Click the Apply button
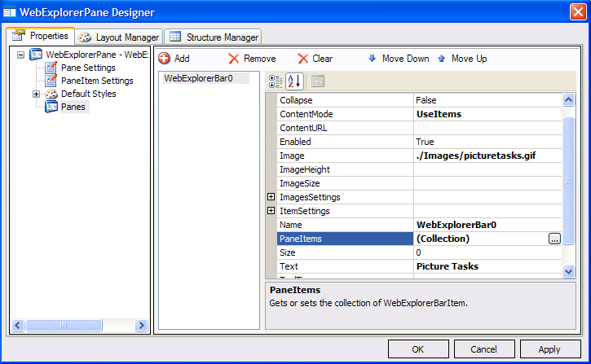This screenshot has height=364, width=591. click(549, 349)
